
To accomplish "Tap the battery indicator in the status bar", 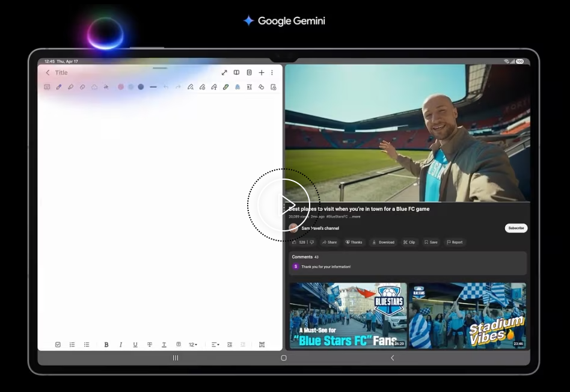I will click(520, 61).
